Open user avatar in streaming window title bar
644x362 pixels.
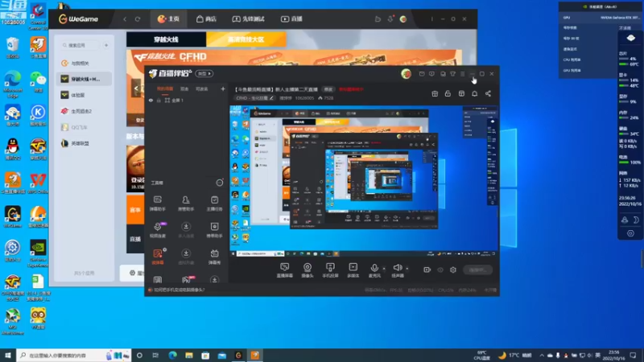click(x=407, y=74)
